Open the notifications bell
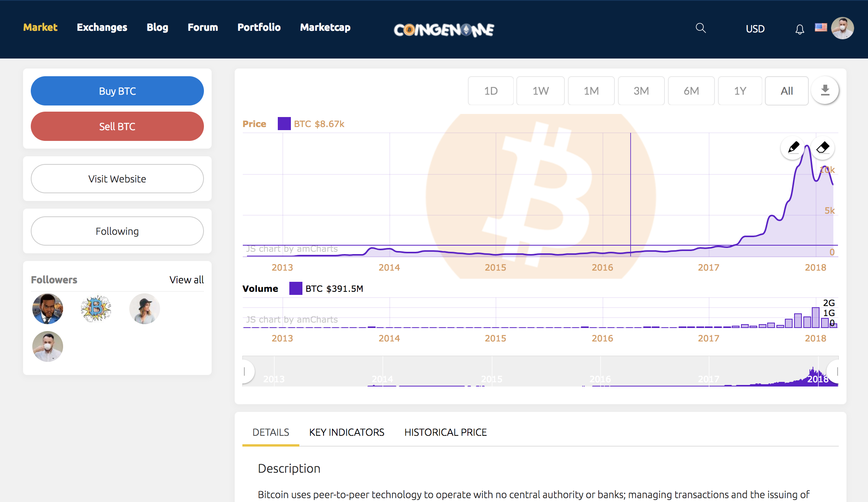The height and width of the screenshot is (502, 868). (x=800, y=29)
